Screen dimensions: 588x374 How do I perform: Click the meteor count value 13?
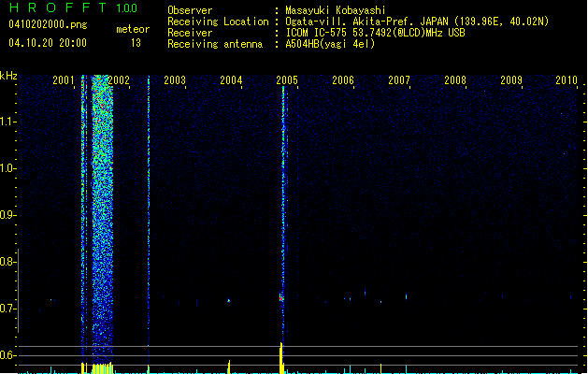tap(136, 43)
